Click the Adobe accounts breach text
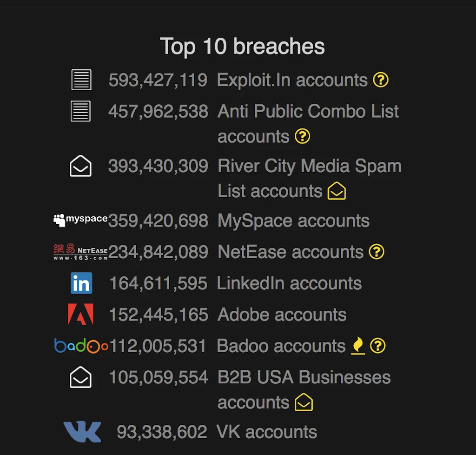Viewport: 476px width, 455px height. (x=282, y=314)
